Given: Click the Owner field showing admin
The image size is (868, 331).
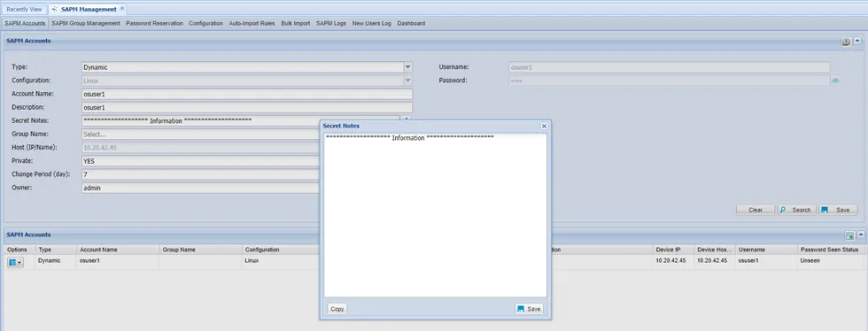Looking at the screenshot, I should [x=200, y=189].
